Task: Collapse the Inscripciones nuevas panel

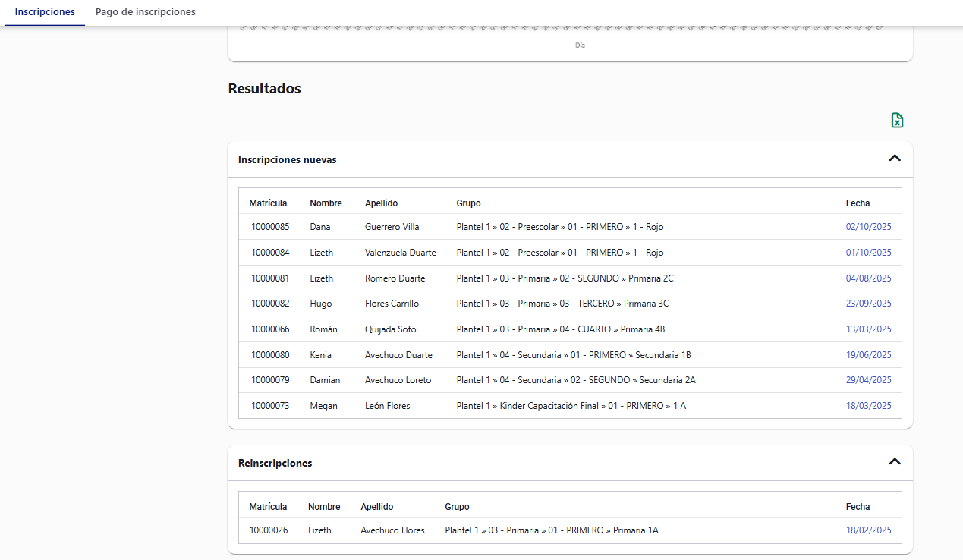Action: 895,159
